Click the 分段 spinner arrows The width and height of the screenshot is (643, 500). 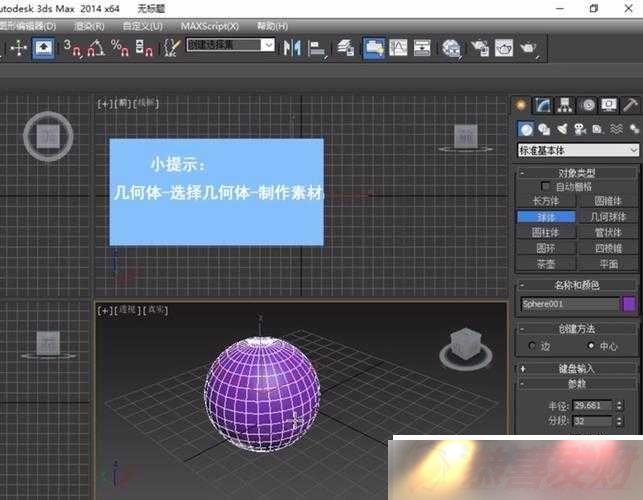click(619, 421)
